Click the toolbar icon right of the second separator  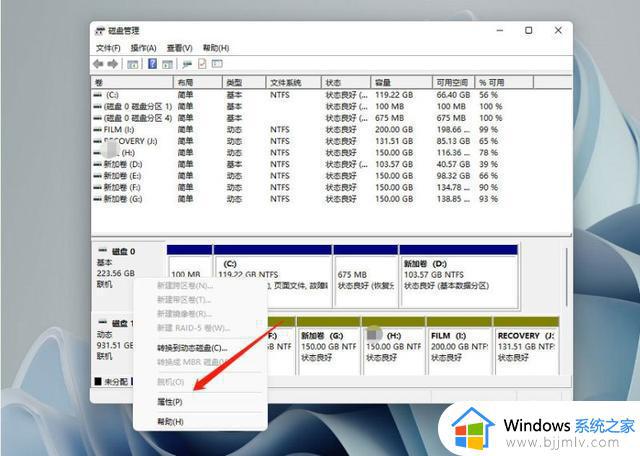[x=187, y=64]
